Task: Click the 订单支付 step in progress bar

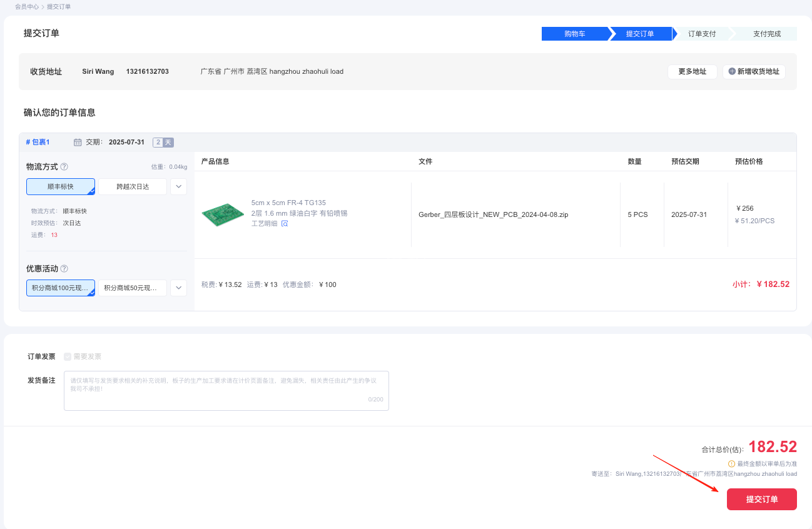Action: [701, 34]
